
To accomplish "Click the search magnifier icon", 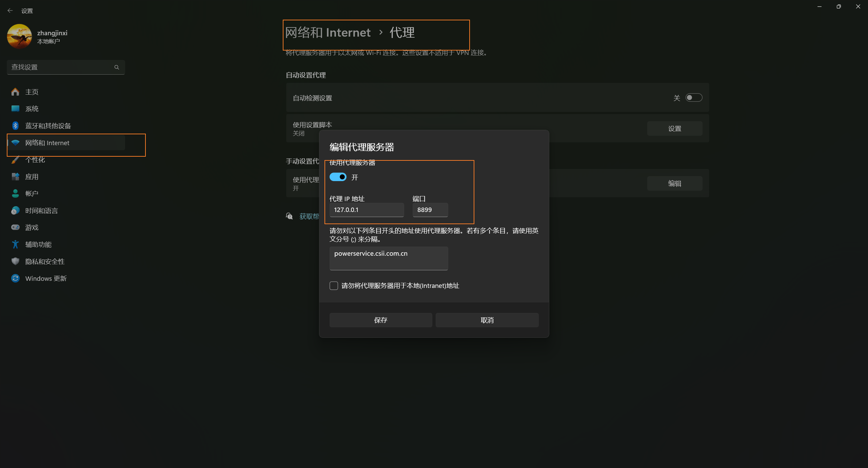I will click(117, 67).
